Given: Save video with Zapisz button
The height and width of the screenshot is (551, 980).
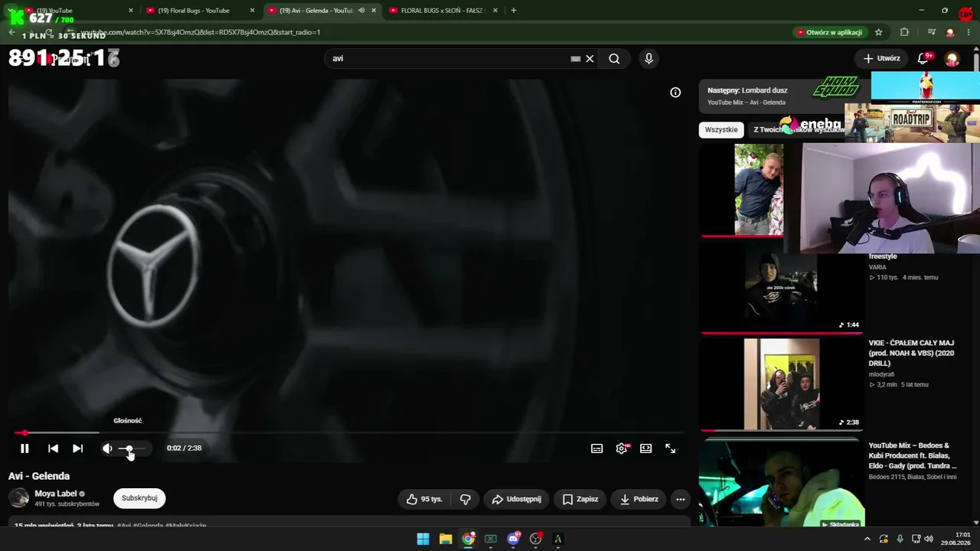Looking at the screenshot, I should click(580, 499).
